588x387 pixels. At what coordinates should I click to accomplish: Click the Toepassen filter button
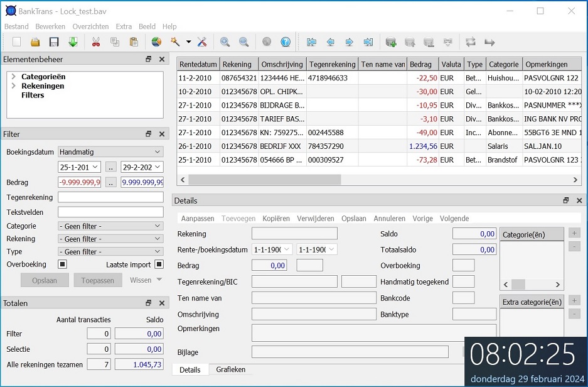tap(97, 280)
